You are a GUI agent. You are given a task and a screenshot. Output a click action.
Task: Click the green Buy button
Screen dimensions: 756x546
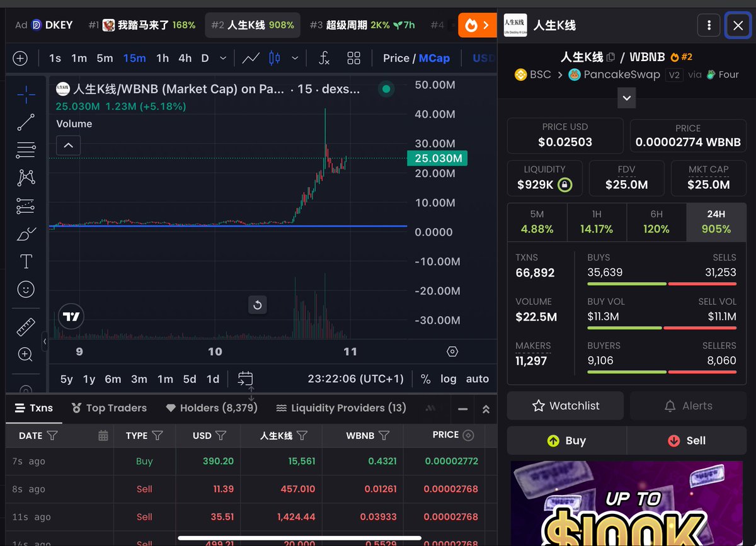coord(566,440)
